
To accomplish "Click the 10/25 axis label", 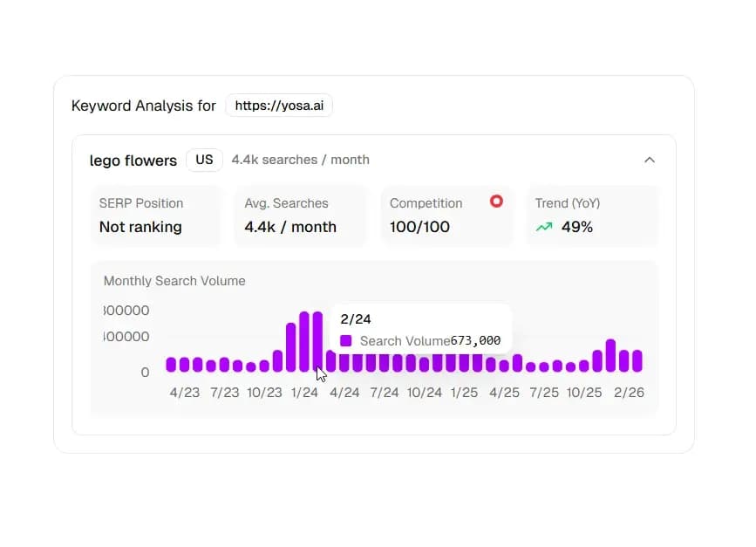I will [584, 393].
